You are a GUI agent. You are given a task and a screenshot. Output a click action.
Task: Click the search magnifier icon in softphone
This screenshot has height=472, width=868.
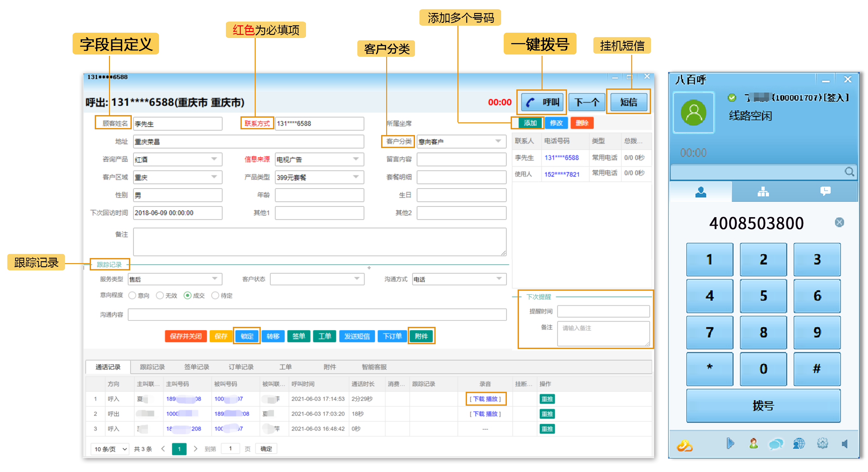[x=849, y=172]
